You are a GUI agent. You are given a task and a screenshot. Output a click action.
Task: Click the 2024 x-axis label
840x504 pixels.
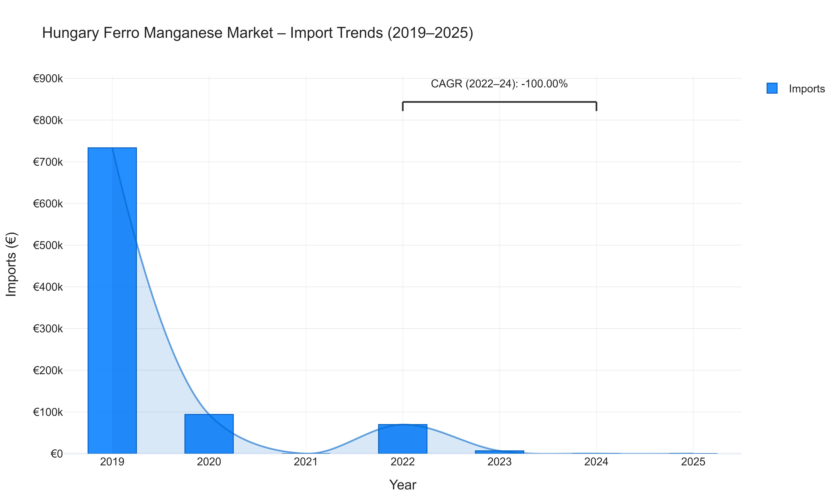(596, 462)
